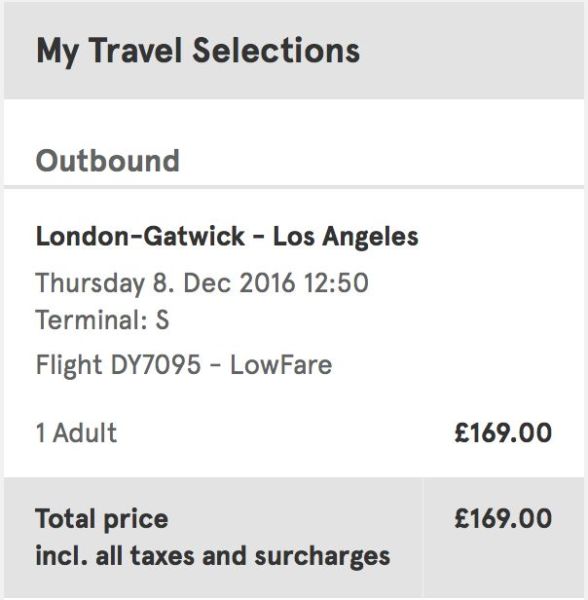The image size is (588, 600).
Task: Click the word Selections in the header
Action: click(276, 51)
